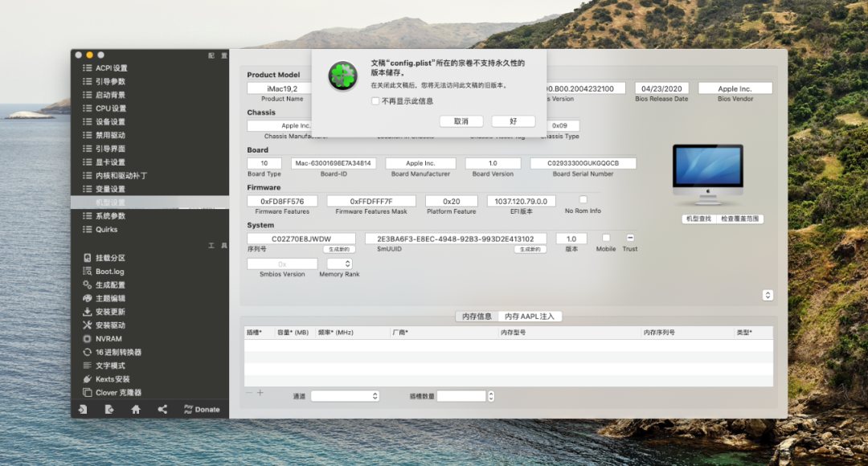Click the 插槽数量 stepper arrows

491,396
